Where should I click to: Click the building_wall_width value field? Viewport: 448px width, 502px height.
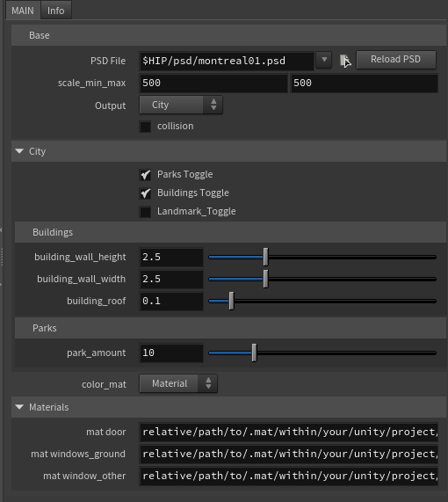[171, 280]
